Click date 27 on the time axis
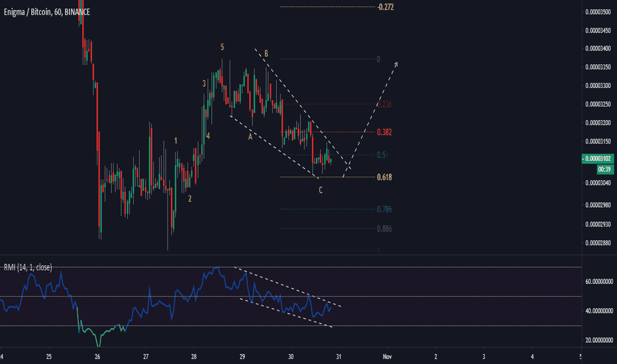This screenshot has height=364, width=617. (x=146, y=357)
